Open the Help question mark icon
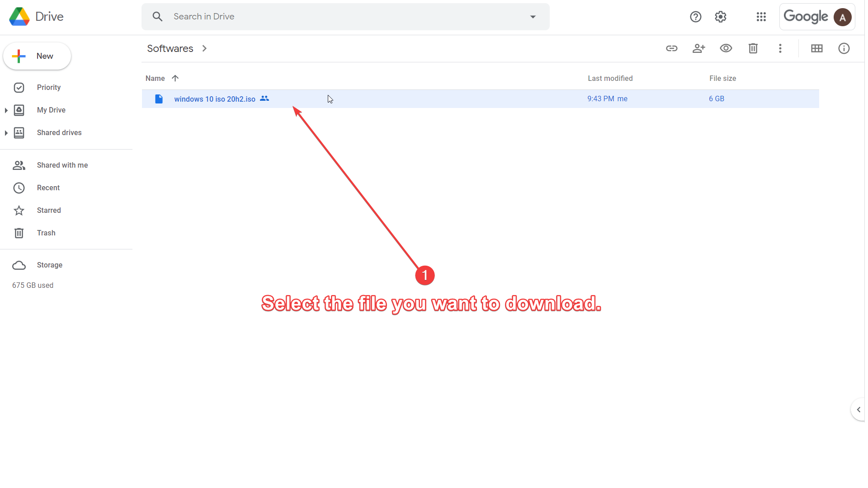Image resolution: width=868 pixels, height=488 pixels. point(695,17)
